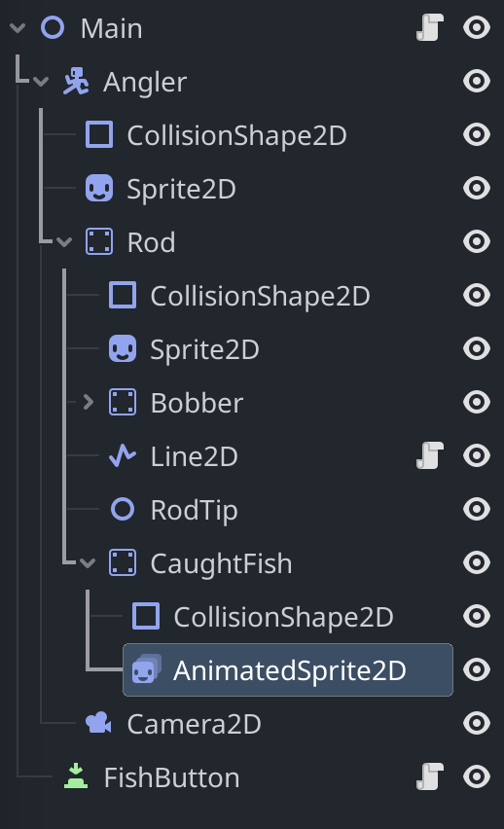Viewport: 504px width, 829px height.
Task: Toggle visibility of Camera2D node
Action: [477, 723]
